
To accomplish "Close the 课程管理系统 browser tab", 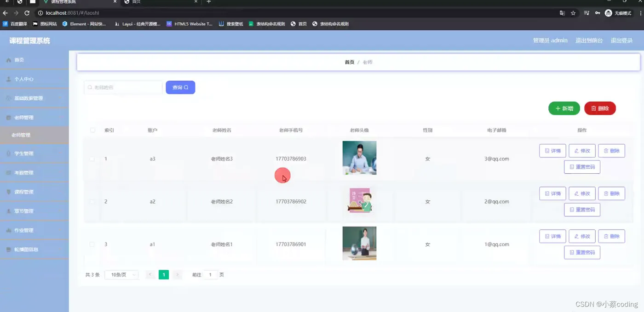I will coord(115,2).
